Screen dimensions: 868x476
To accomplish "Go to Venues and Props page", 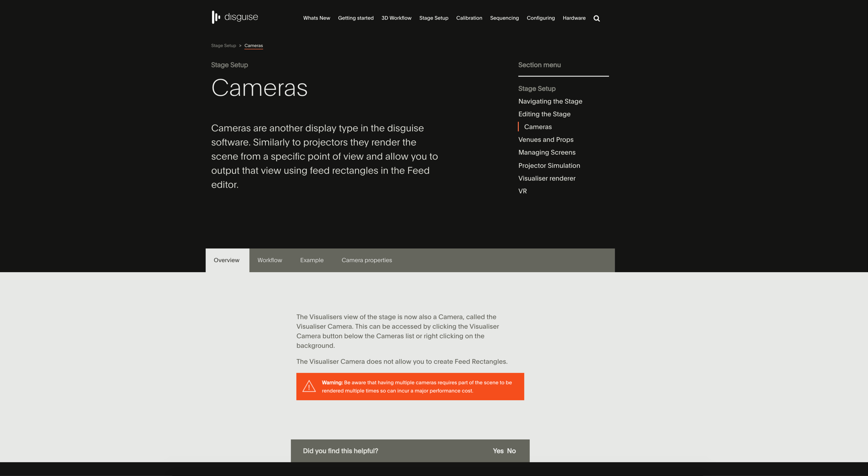I will click(546, 140).
